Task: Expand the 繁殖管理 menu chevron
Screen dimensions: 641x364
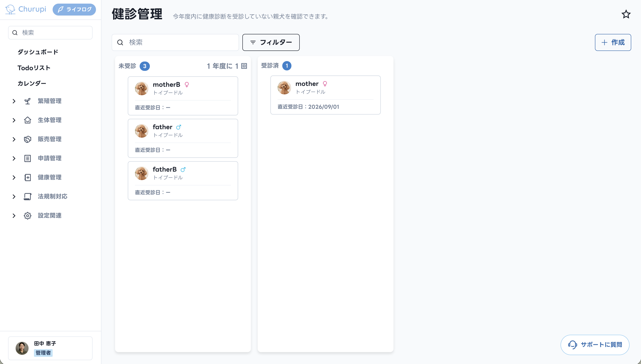Action: tap(14, 101)
